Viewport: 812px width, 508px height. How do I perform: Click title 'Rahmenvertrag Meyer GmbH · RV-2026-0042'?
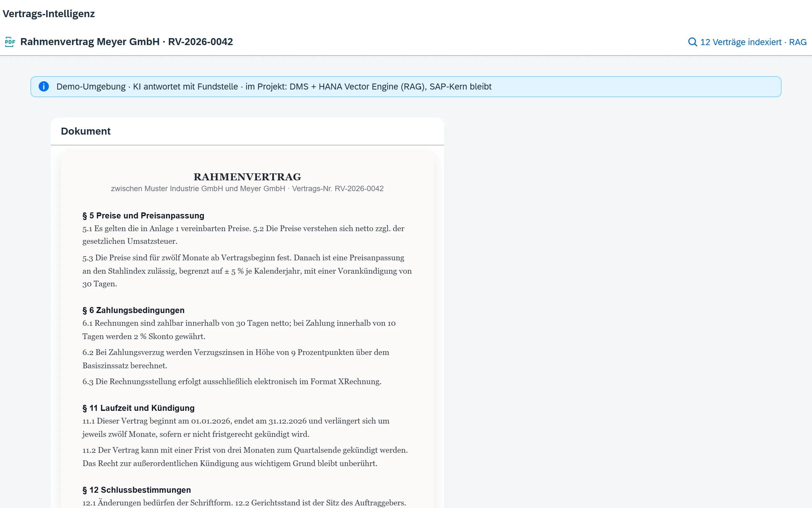click(x=127, y=42)
